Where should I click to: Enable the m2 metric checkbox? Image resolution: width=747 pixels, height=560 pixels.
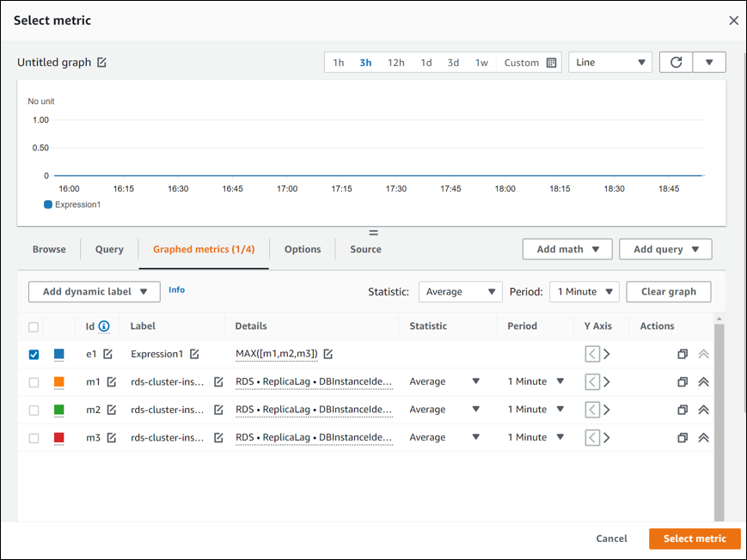coord(34,409)
